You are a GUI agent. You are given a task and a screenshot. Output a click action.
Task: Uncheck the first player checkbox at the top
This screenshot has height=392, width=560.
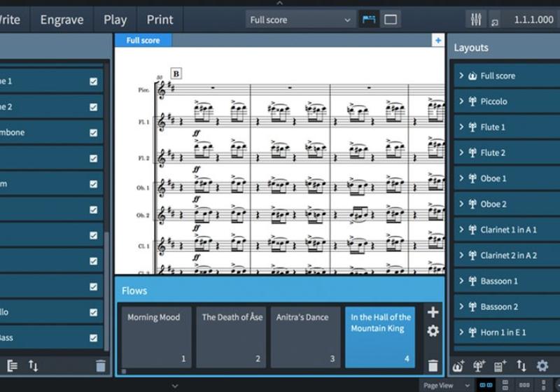94,81
